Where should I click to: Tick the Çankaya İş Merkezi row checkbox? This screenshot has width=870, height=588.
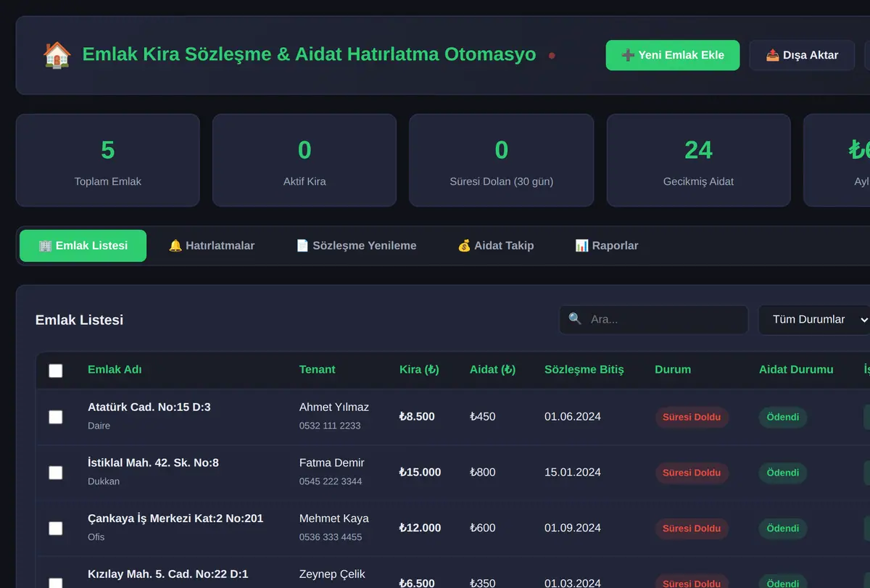pyautogui.click(x=56, y=529)
